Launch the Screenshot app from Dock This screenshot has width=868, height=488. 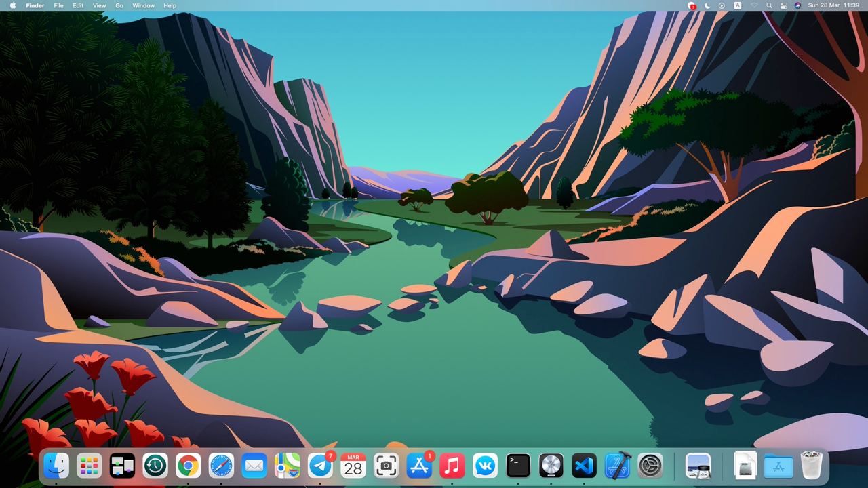[x=386, y=466]
